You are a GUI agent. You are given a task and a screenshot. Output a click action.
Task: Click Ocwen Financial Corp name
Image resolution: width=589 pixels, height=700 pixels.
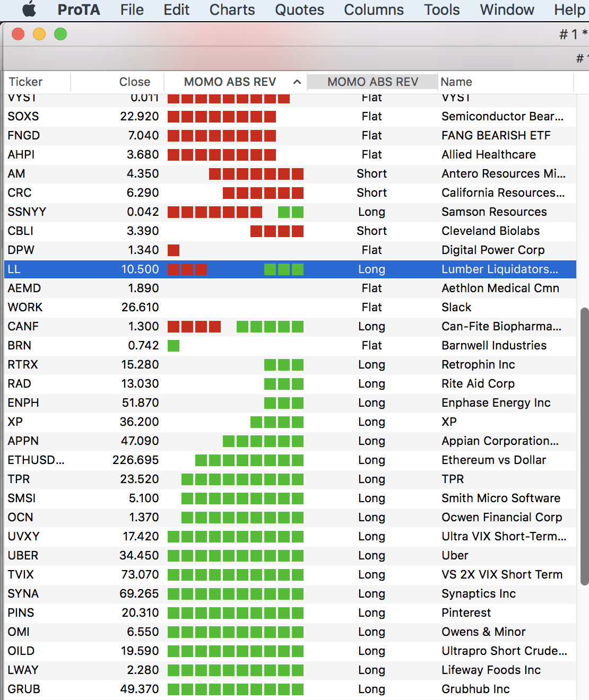[x=502, y=518]
